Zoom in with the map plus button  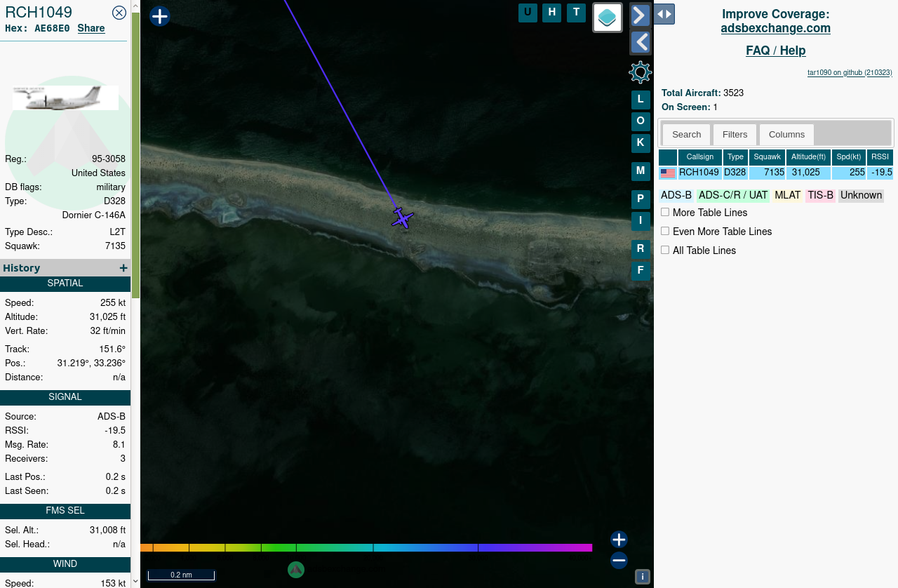pos(619,540)
